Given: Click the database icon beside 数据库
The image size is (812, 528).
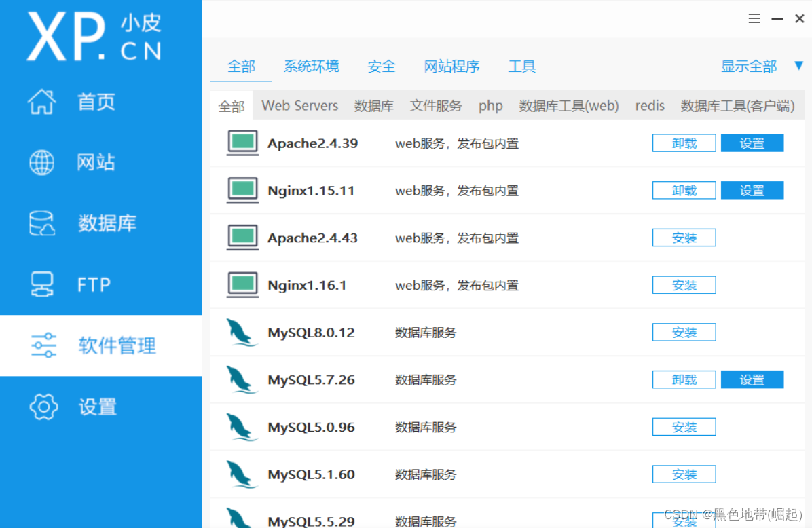Looking at the screenshot, I should 42,224.
